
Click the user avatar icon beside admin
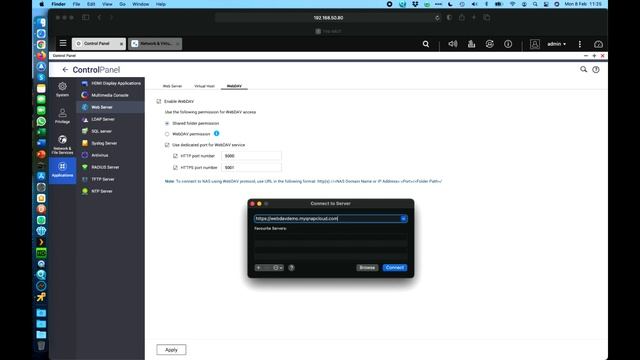pos(535,44)
